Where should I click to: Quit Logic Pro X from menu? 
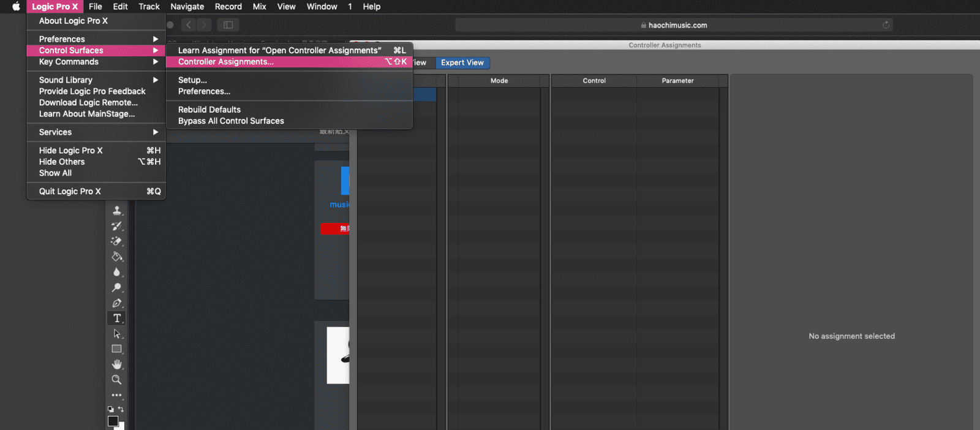click(x=96, y=192)
